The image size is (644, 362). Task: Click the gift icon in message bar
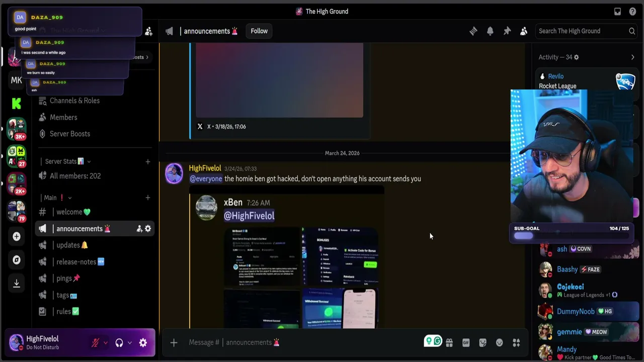(x=449, y=343)
